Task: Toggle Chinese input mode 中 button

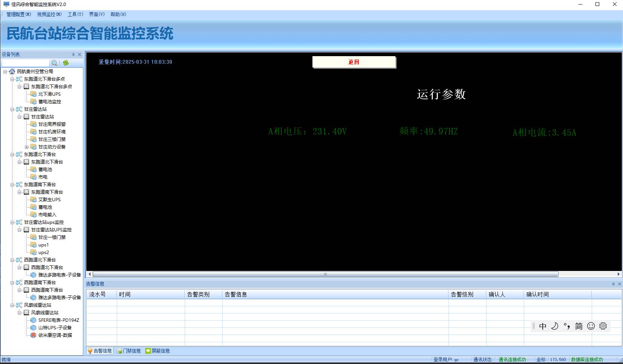Action: click(x=542, y=326)
